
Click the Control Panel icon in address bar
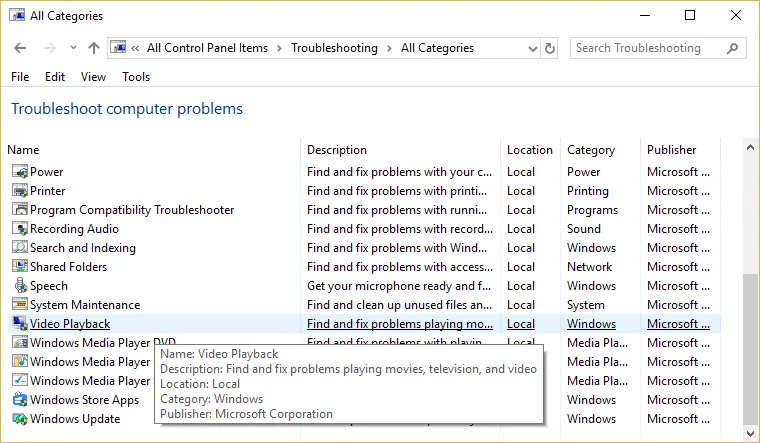click(x=118, y=47)
